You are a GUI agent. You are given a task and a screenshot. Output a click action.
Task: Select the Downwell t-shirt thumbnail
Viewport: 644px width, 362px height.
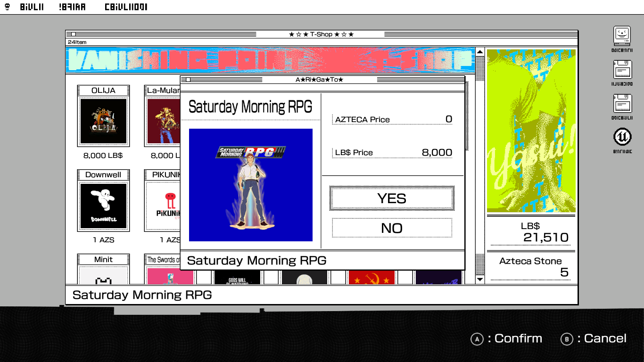click(103, 206)
